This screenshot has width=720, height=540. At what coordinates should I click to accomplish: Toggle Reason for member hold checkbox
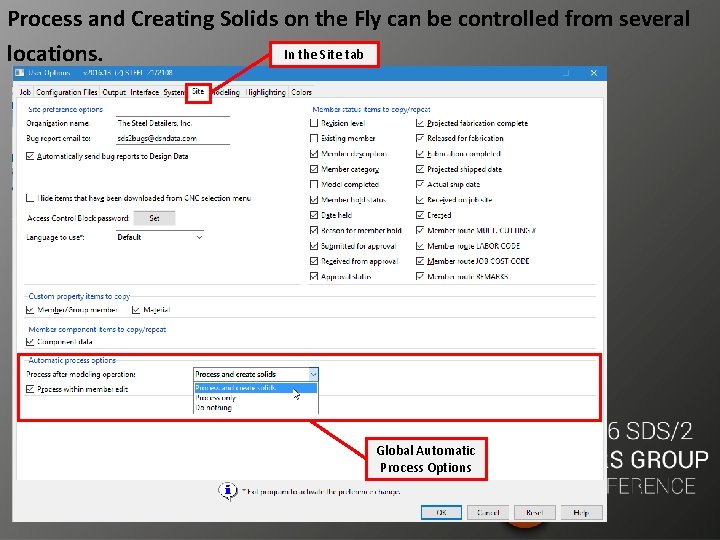pyautogui.click(x=314, y=230)
